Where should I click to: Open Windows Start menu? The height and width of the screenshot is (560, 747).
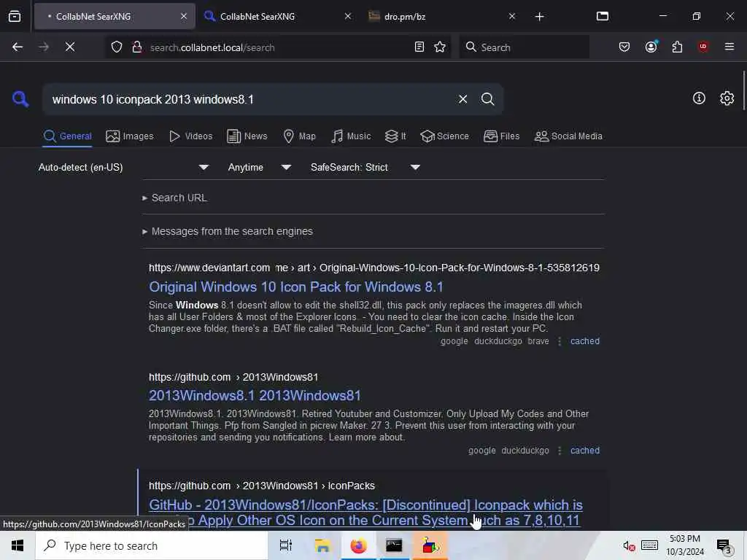18,545
